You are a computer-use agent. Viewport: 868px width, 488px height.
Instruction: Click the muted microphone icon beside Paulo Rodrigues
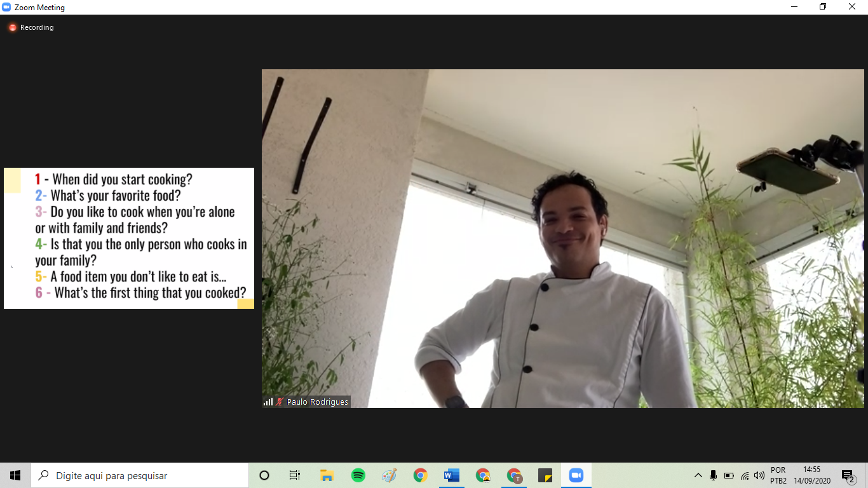[280, 402]
